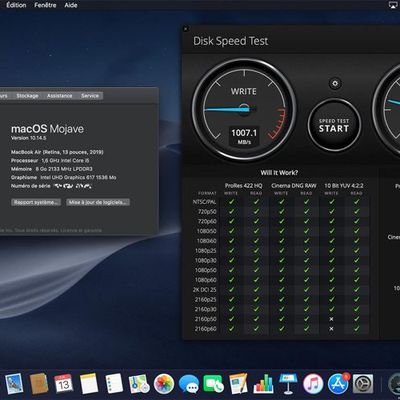Click the Rapport système button

(x=36, y=202)
